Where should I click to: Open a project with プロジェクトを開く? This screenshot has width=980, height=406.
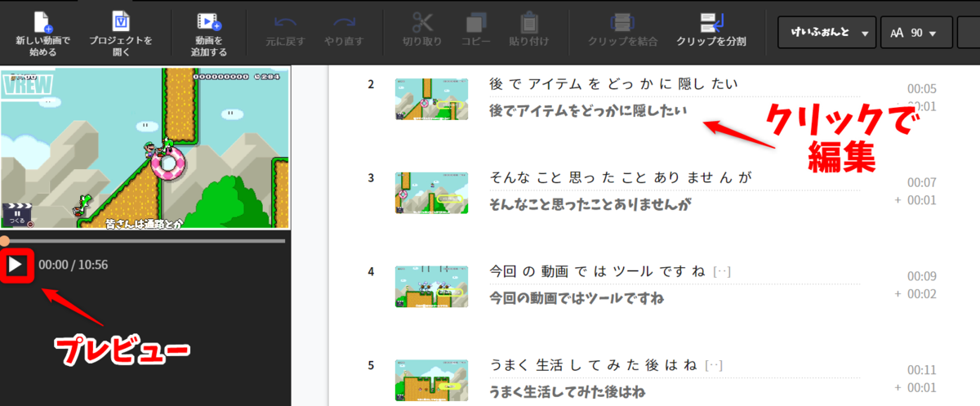(120, 32)
